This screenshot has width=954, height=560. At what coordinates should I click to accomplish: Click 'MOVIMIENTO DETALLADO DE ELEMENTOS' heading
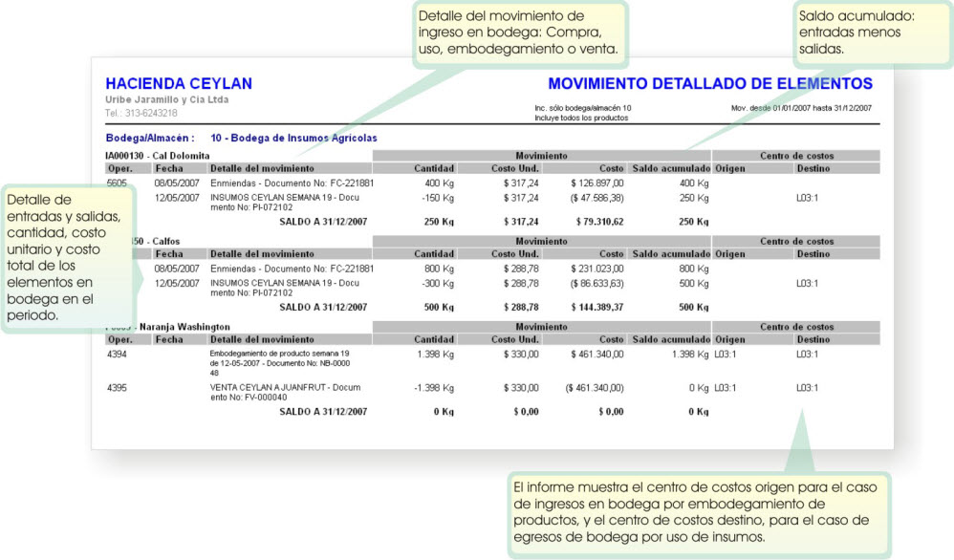[x=710, y=83]
